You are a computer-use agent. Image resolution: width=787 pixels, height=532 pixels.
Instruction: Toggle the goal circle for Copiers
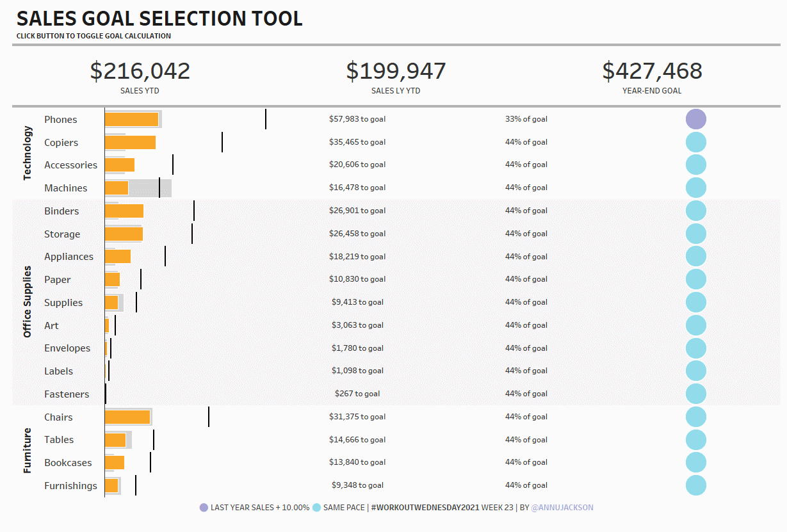[695, 142]
